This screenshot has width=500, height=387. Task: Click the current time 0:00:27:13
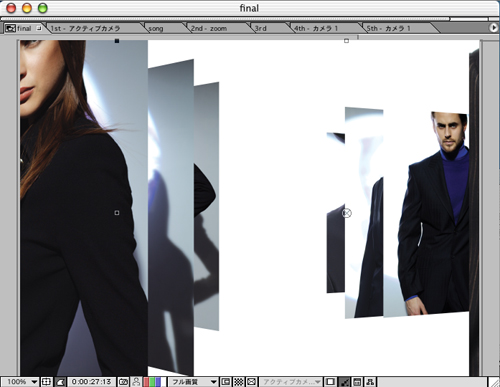[91, 382]
